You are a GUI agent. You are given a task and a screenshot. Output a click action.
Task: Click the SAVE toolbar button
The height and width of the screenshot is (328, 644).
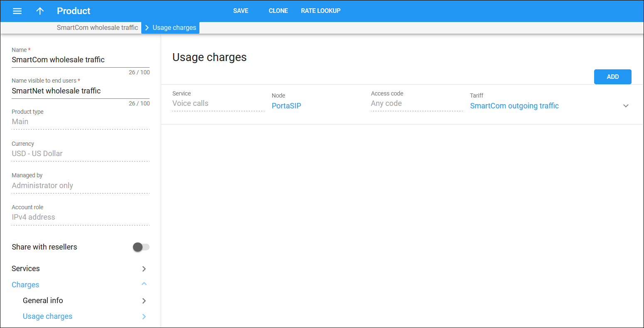coord(241,11)
